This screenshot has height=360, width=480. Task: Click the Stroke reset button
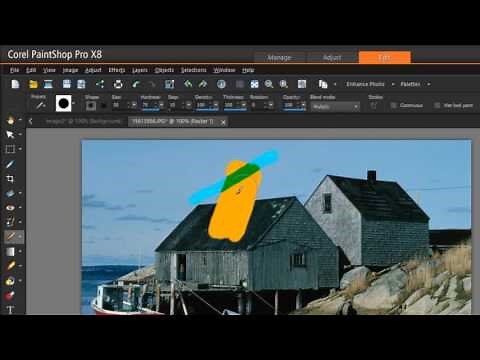click(x=374, y=106)
